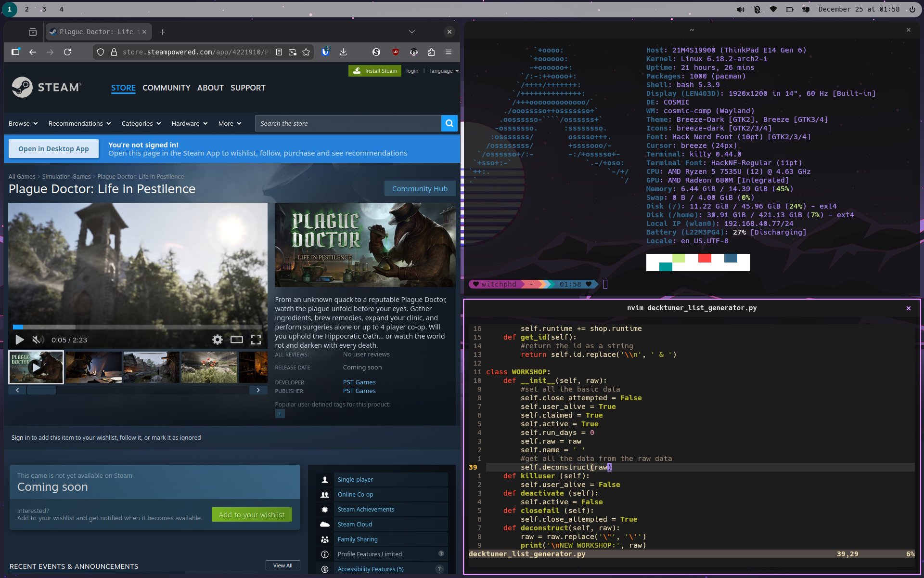Open the Community Hub link

(420, 189)
